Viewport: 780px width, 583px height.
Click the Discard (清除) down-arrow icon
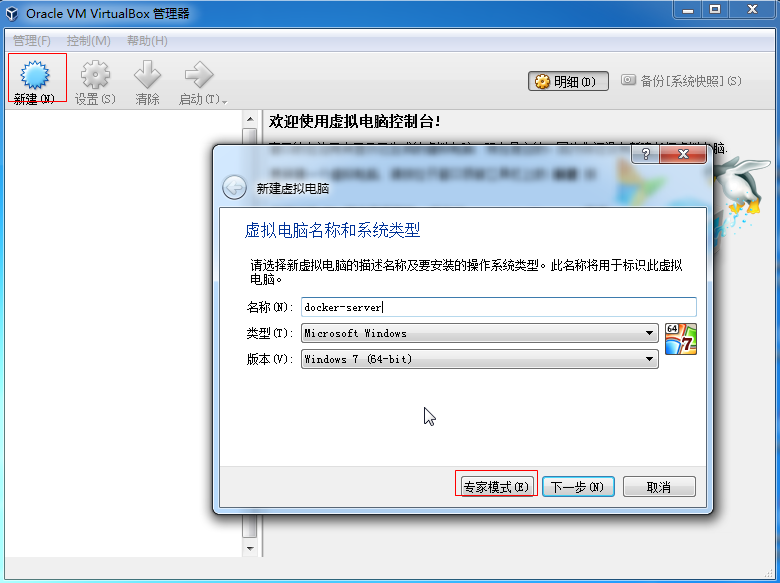(x=147, y=75)
